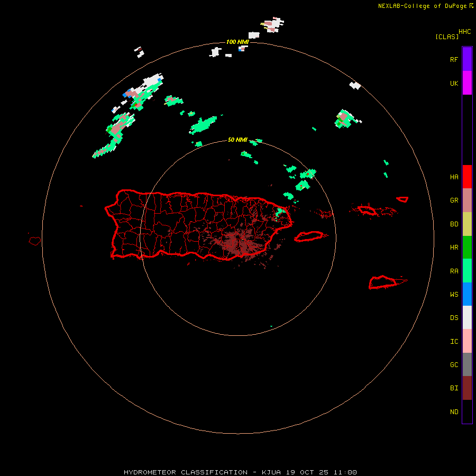The height and width of the screenshot is (476, 476).
Task: Click the UK magenta legend swatch
Action: click(467, 83)
